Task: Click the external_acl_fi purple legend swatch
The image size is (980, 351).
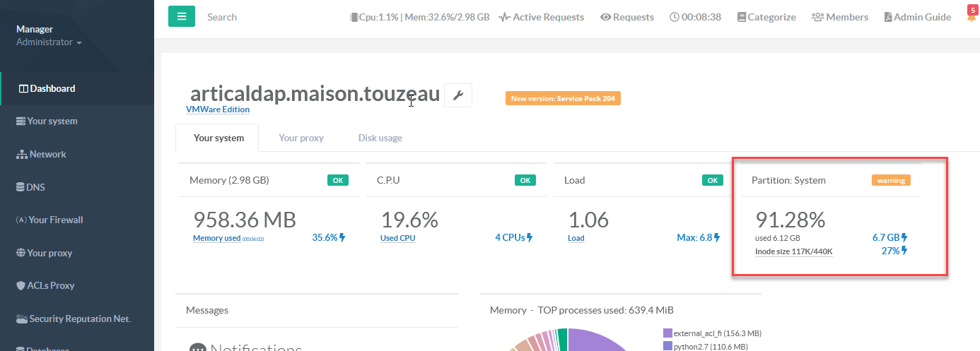Action: pyautogui.click(x=667, y=333)
